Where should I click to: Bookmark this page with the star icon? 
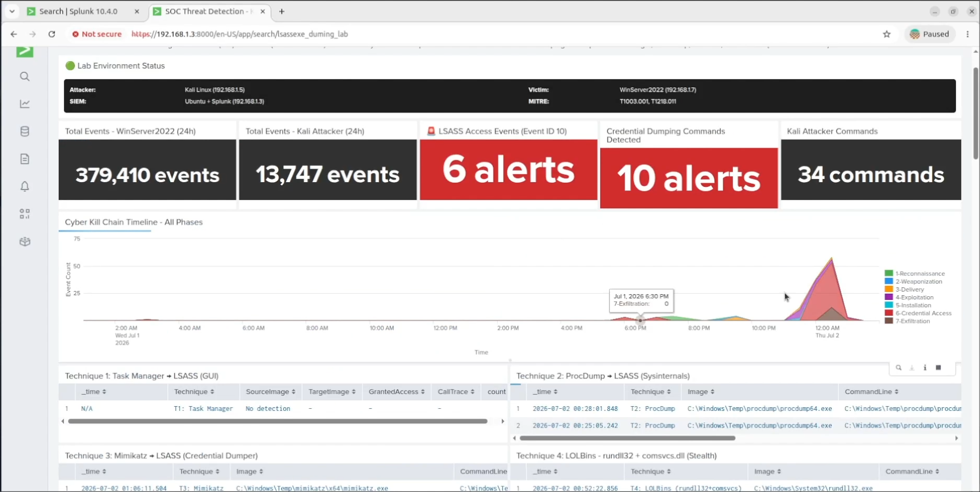[887, 34]
